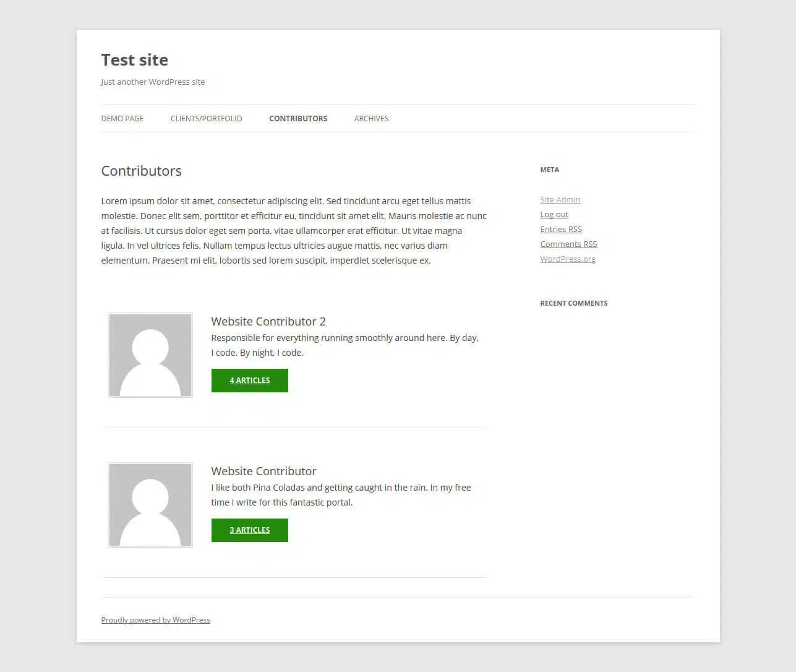
Task: Click the Just another WordPress site tagline
Action: [153, 82]
